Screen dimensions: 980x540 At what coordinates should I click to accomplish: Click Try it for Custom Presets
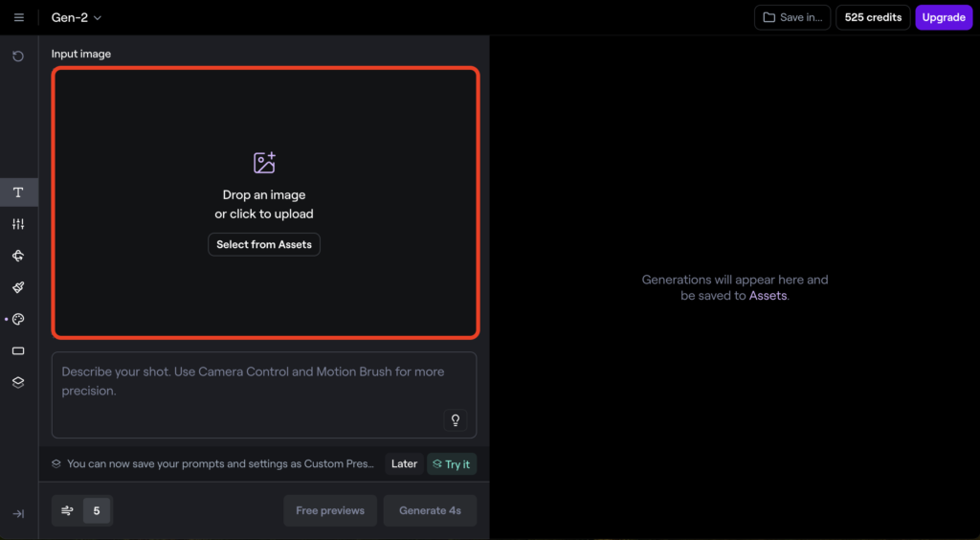point(452,463)
